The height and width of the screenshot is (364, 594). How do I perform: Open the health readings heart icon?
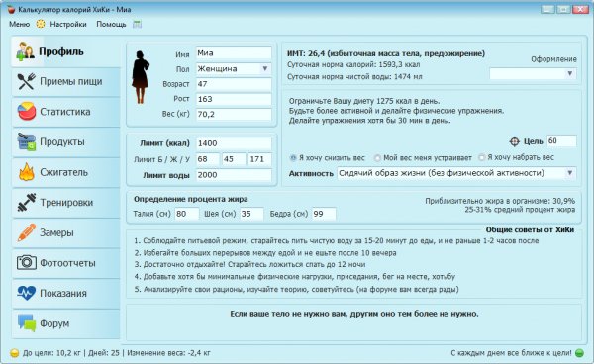26,293
